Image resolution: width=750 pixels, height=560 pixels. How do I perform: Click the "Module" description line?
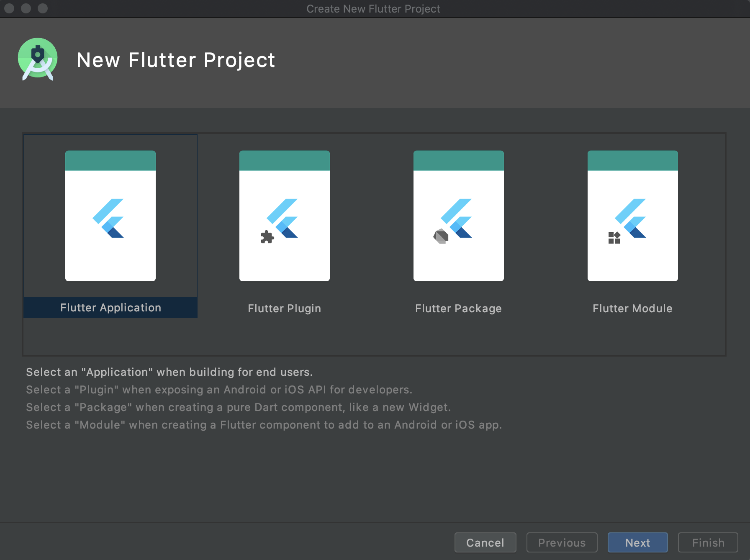point(264,425)
